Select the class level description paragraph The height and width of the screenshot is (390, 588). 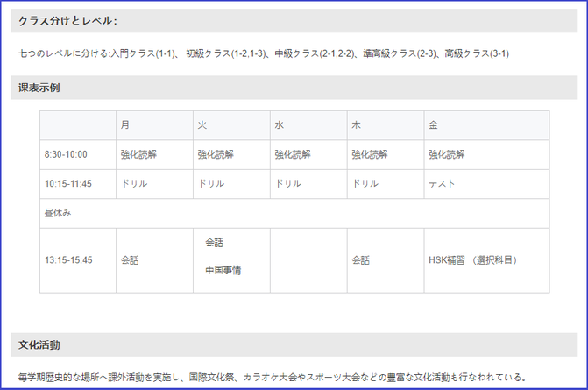click(264, 53)
